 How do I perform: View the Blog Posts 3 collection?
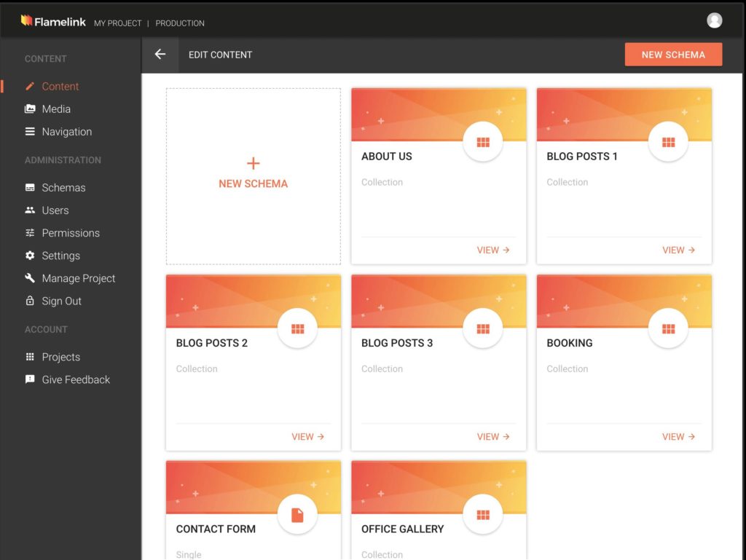493,437
